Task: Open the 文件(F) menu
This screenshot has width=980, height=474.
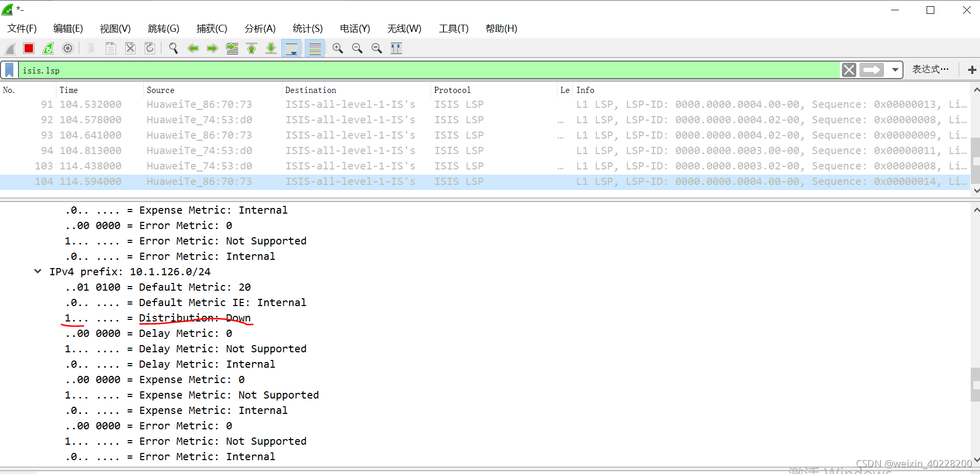Action: point(22,29)
